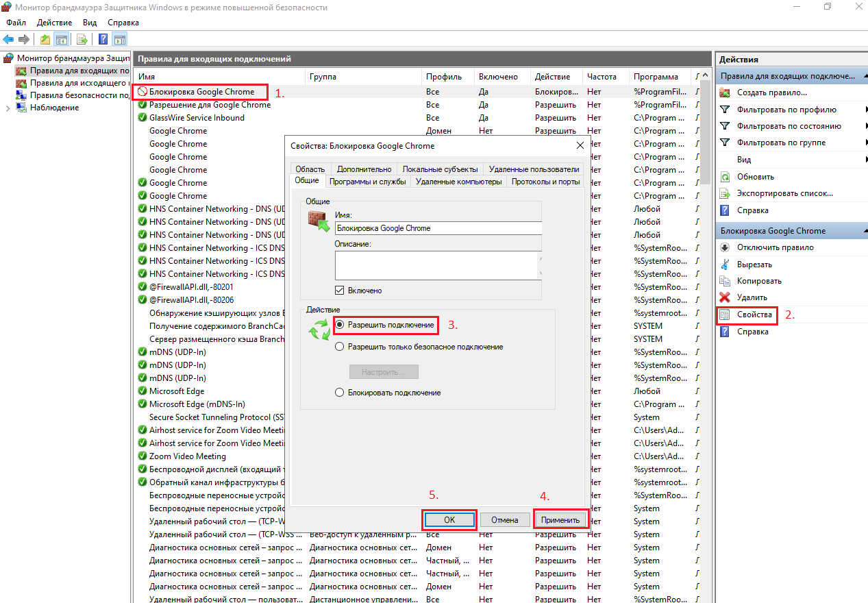Click the Свойства icon in Actions pane
The image size is (868, 603).
725,315
